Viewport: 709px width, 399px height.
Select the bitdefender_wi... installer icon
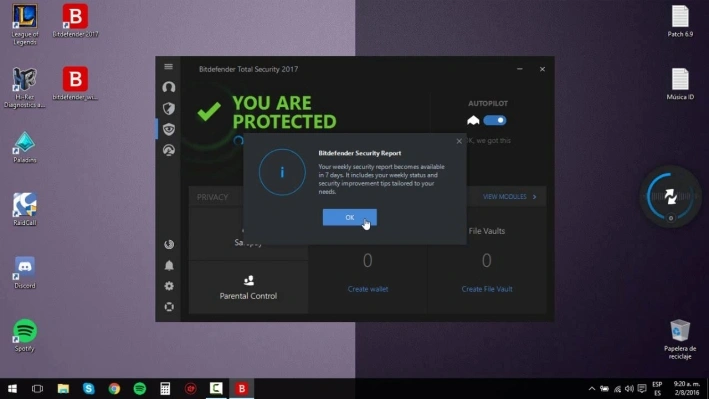coord(75,84)
